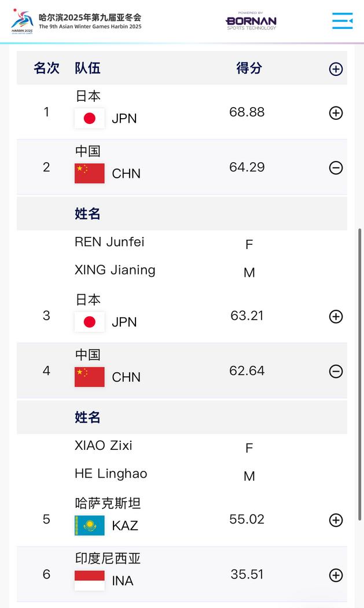The height and width of the screenshot is (608, 364).
Task: Click the 名次 column header
Action: tap(46, 68)
